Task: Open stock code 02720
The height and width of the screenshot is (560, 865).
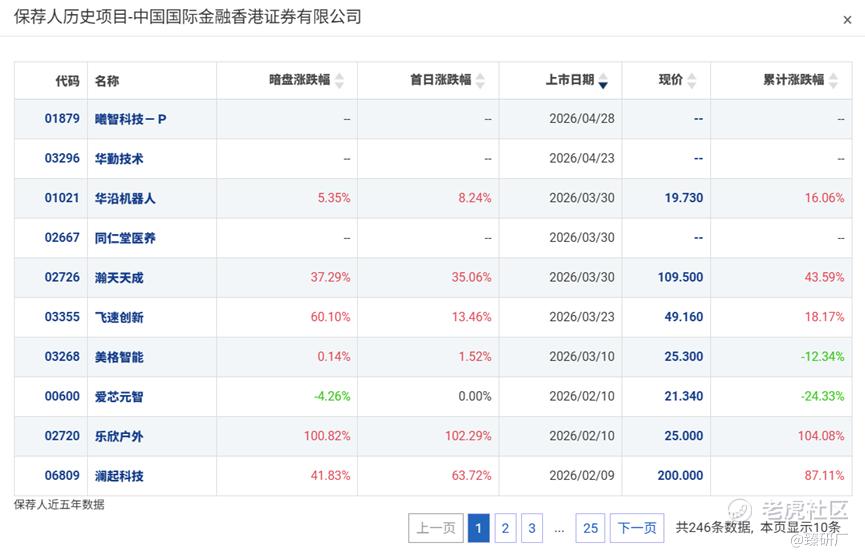Action: 62,436
